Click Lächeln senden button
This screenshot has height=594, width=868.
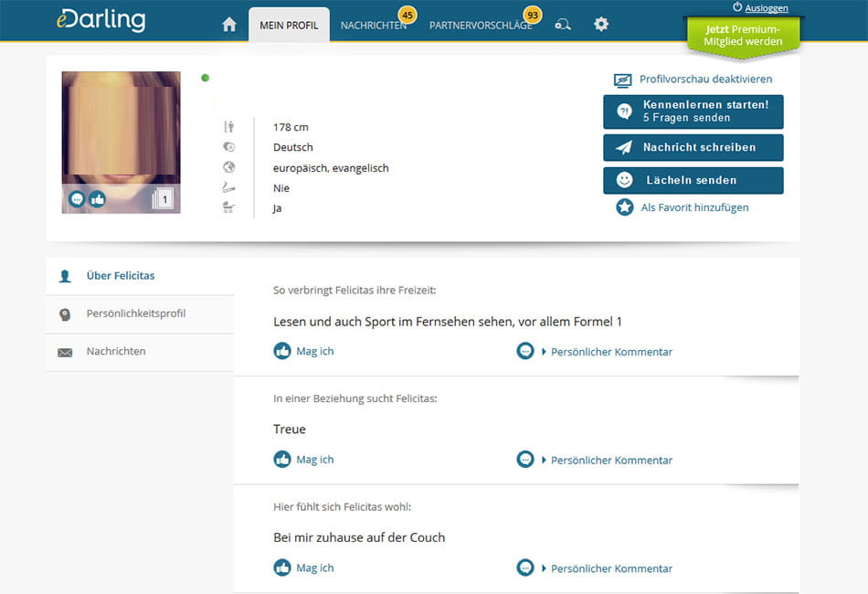coord(693,180)
